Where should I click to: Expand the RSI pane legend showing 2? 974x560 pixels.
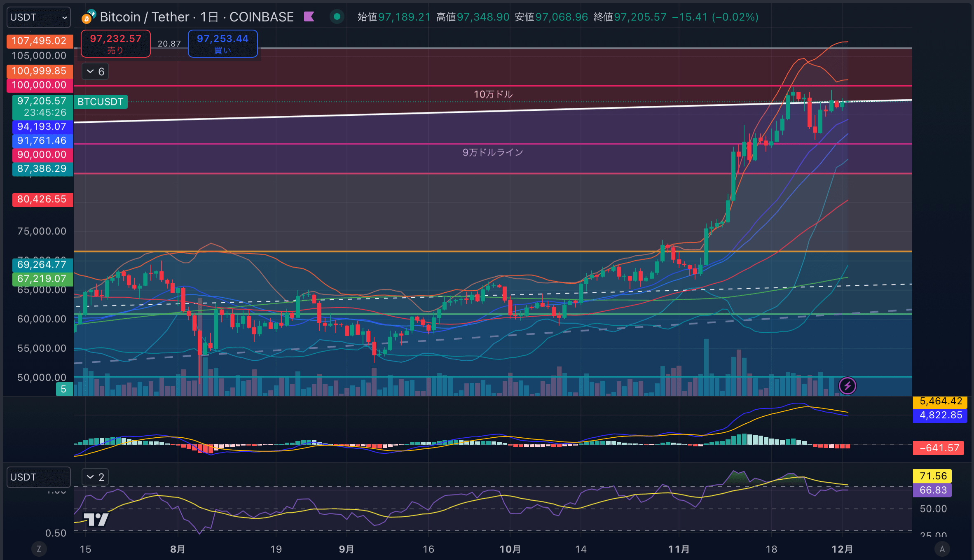[x=95, y=477]
